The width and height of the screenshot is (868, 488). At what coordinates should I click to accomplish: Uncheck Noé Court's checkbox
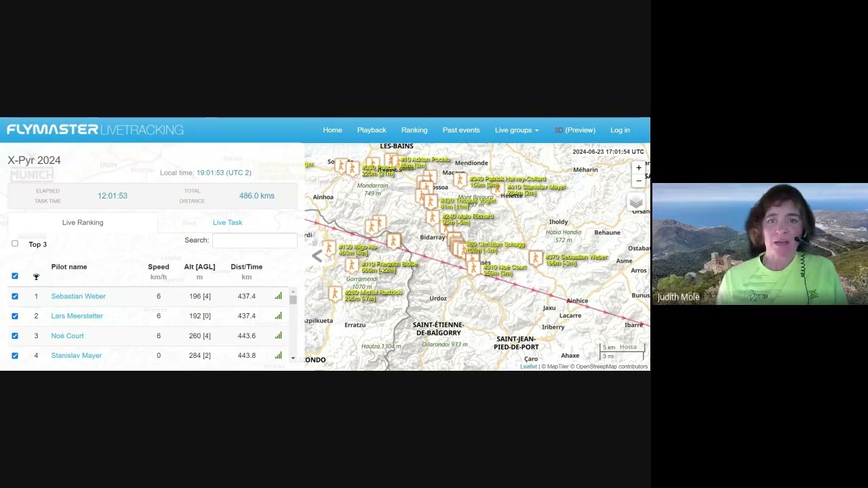pos(15,335)
